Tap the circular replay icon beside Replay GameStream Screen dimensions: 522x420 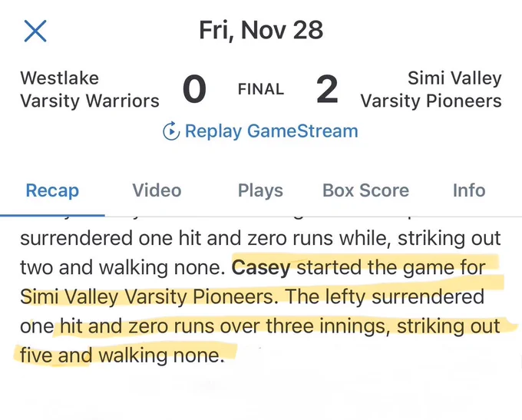[171, 131]
